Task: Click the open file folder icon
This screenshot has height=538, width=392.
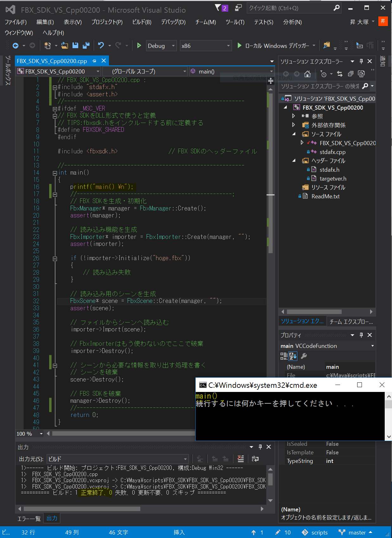Action: coord(65,46)
